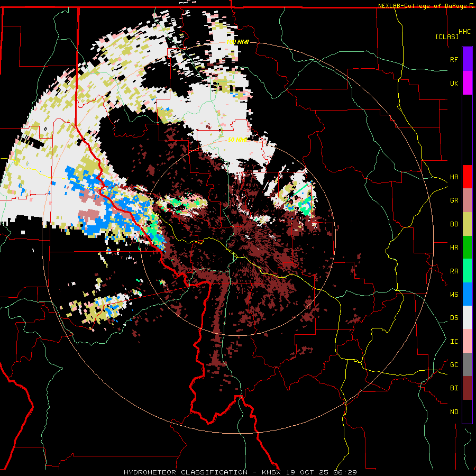Click the purple RF legend color block
This screenshot has height=476, width=476.
(x=467, y=59)
